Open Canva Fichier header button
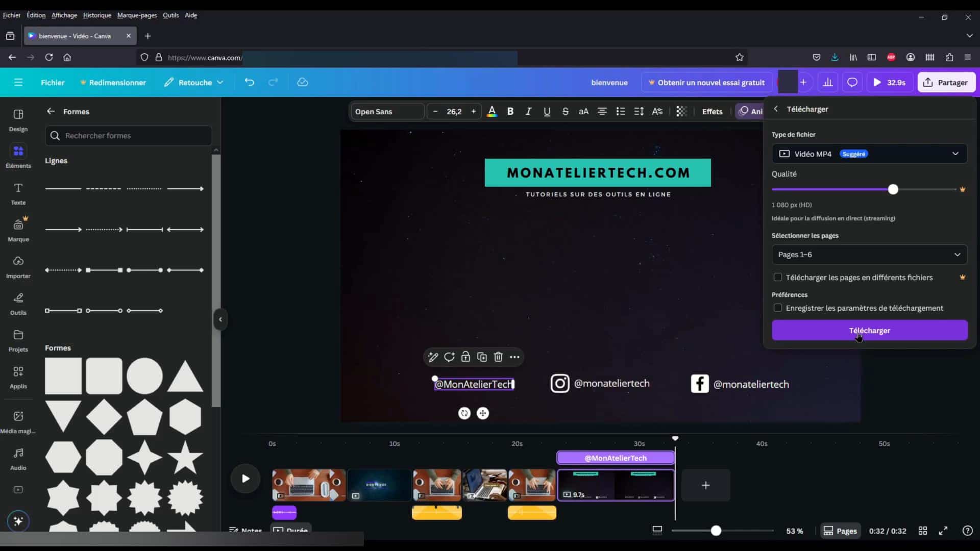The image size is (980, 551). click(53, 82)
